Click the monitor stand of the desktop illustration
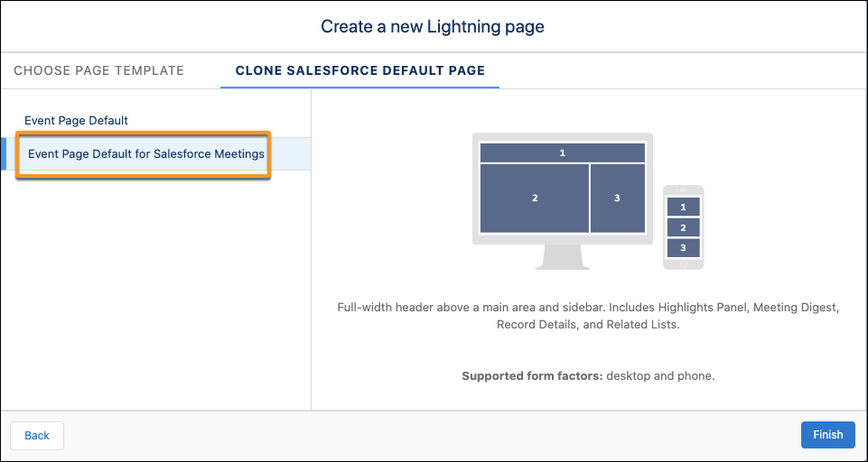This screenshot has width=868, height=462. pos(562,258)
